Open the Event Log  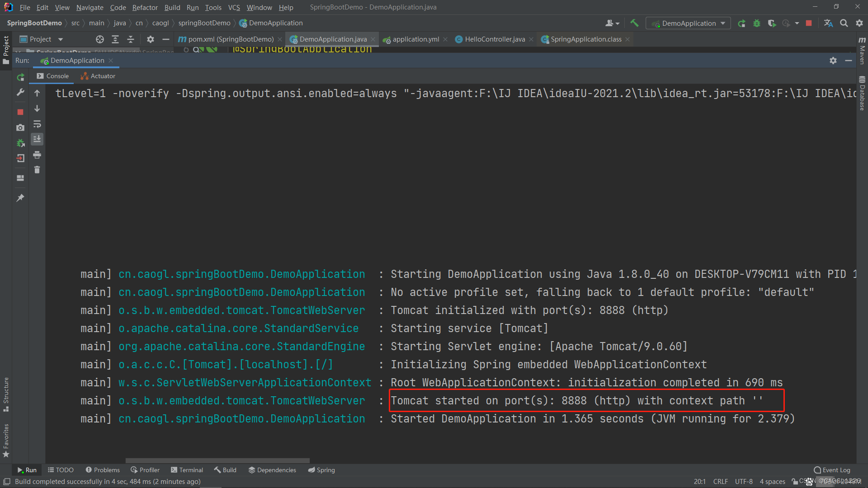pyautogui.click(x=832, y=470)
